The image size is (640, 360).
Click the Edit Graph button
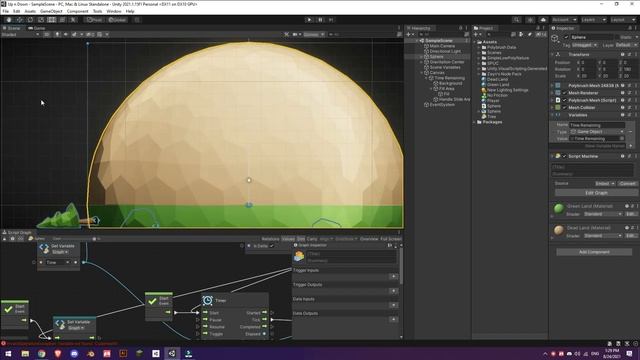tap(596, 193)
